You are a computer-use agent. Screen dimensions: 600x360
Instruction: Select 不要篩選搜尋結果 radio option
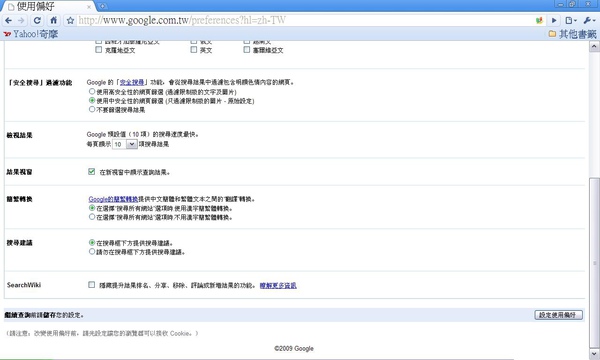[x=92, y=109]
